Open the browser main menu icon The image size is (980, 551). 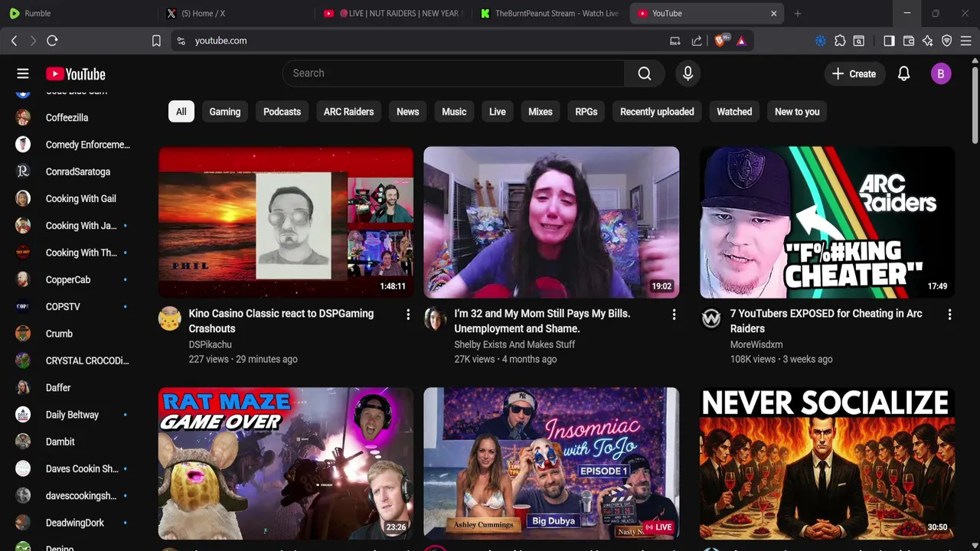(x=966, y=41)
